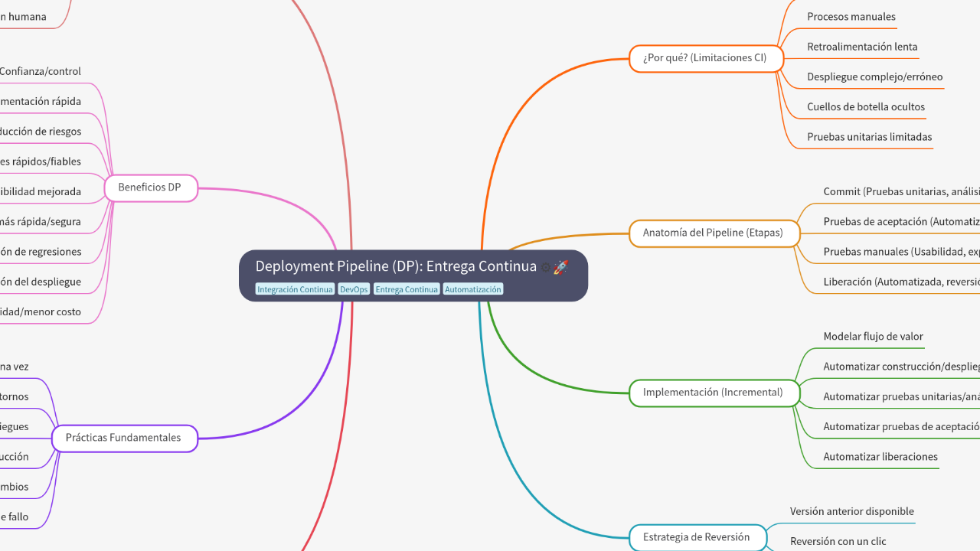
Task: Click the ...ibilidad mejorada leaf
Action: pyautogui.click(x=41, y=191)
